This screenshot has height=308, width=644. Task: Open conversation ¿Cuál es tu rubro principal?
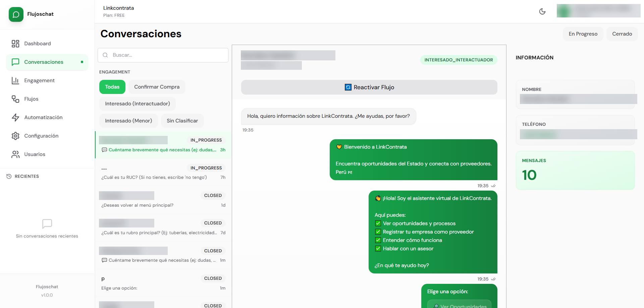(163, 228)
